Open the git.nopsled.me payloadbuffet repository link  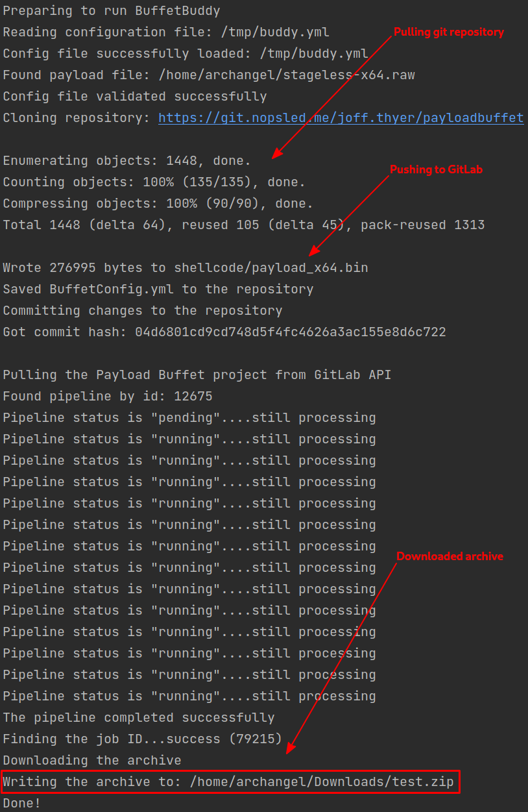coord(341,118)
